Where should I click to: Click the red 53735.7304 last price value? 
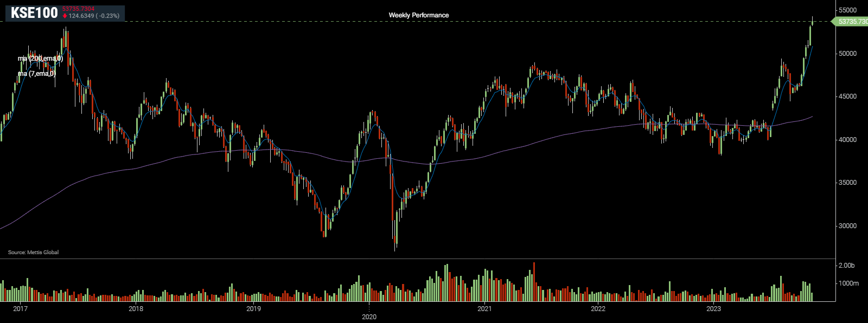pos(79,9)
